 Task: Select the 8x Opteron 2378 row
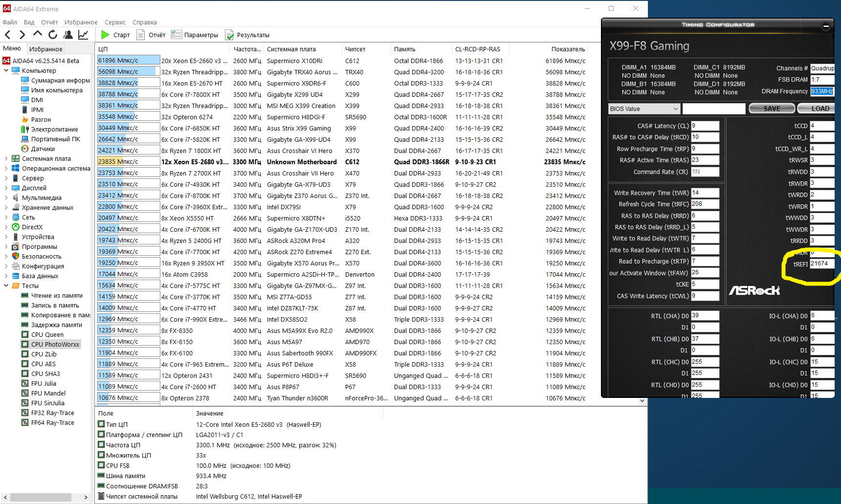click(x=342, y=398)
